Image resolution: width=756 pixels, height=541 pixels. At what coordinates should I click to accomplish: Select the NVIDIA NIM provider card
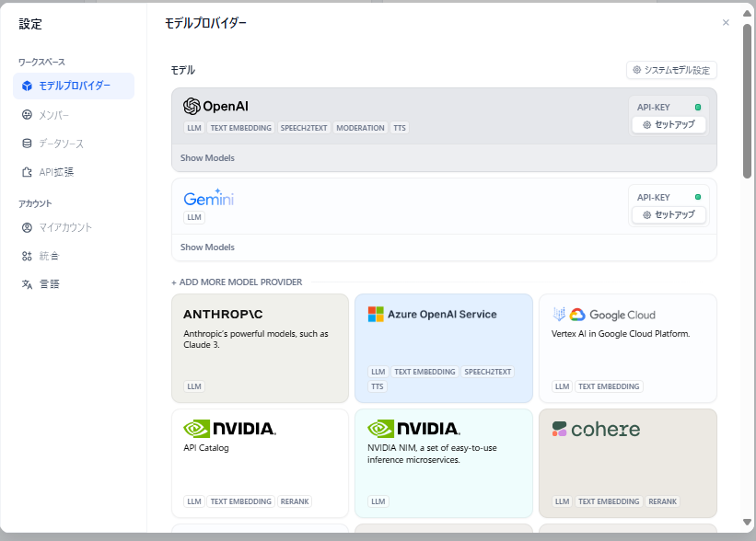444,464
